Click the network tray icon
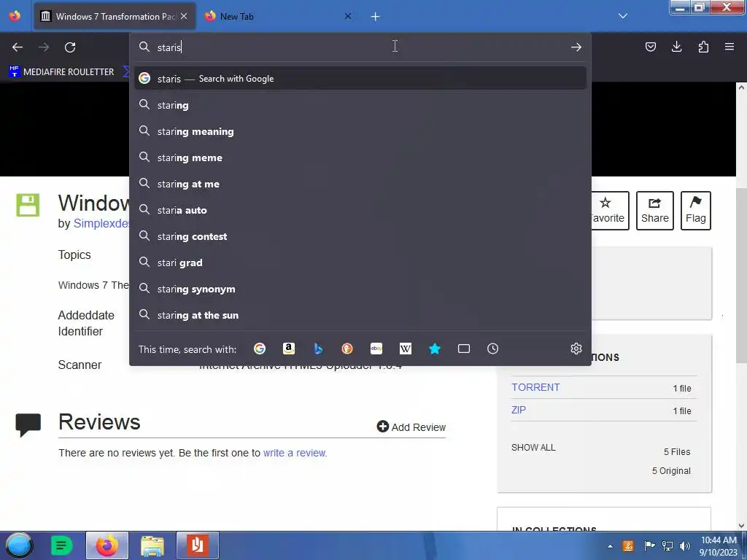 pyautogui.click(x=667, y=546)
